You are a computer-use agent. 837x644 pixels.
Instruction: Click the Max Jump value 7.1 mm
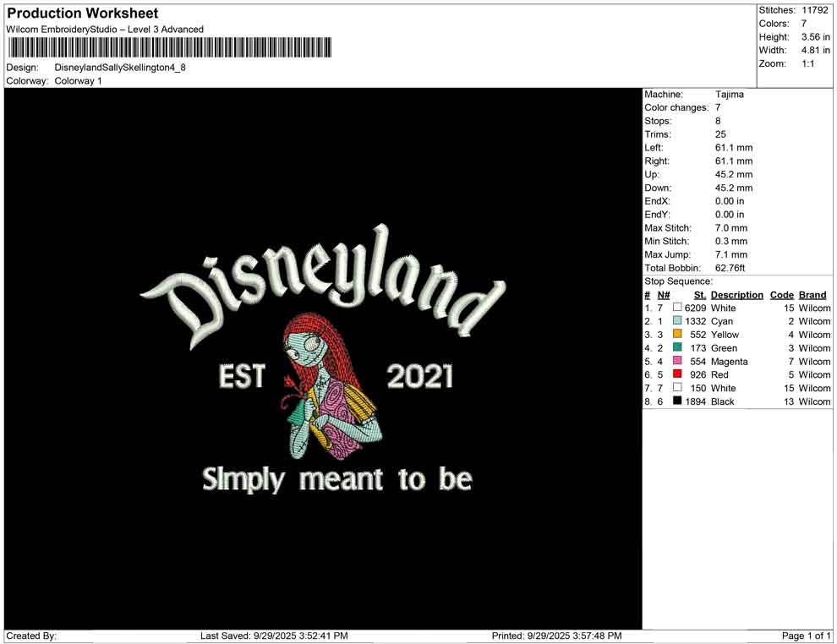point(731,254)
